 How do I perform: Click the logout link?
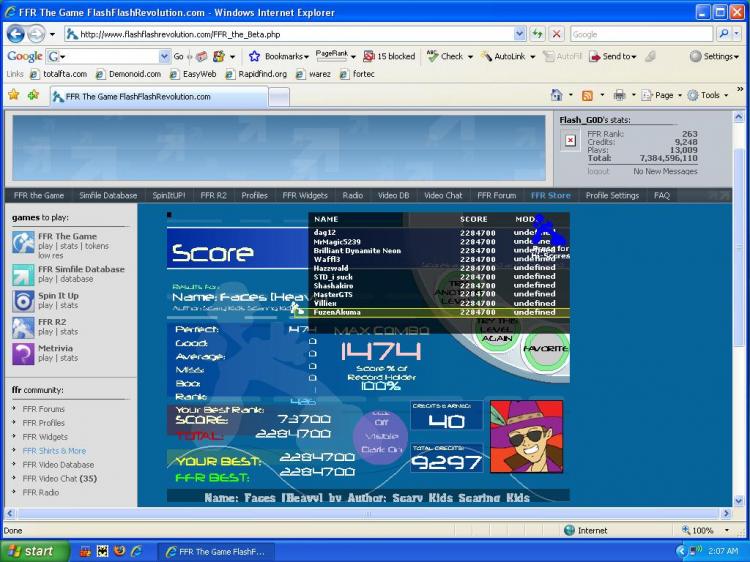pos(599,171)
